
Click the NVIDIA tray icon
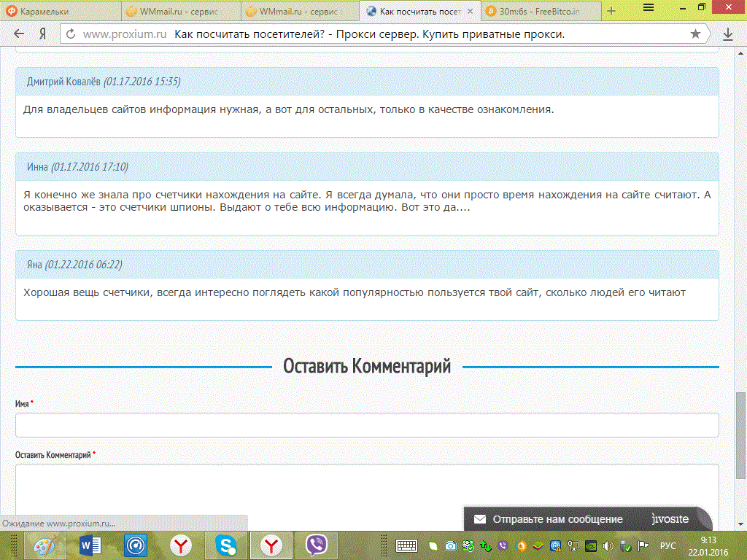click(x=591, y=545)
